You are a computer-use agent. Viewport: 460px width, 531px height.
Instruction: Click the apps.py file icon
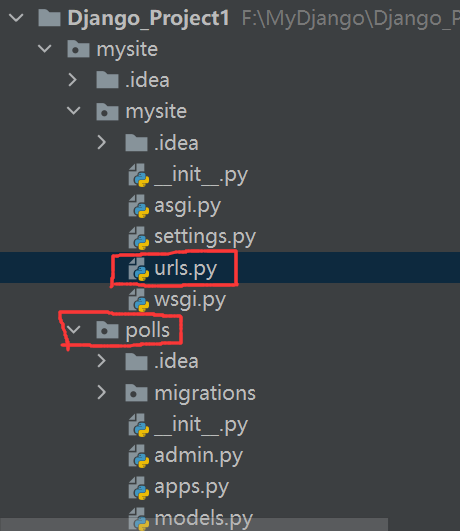pos(139,488)
